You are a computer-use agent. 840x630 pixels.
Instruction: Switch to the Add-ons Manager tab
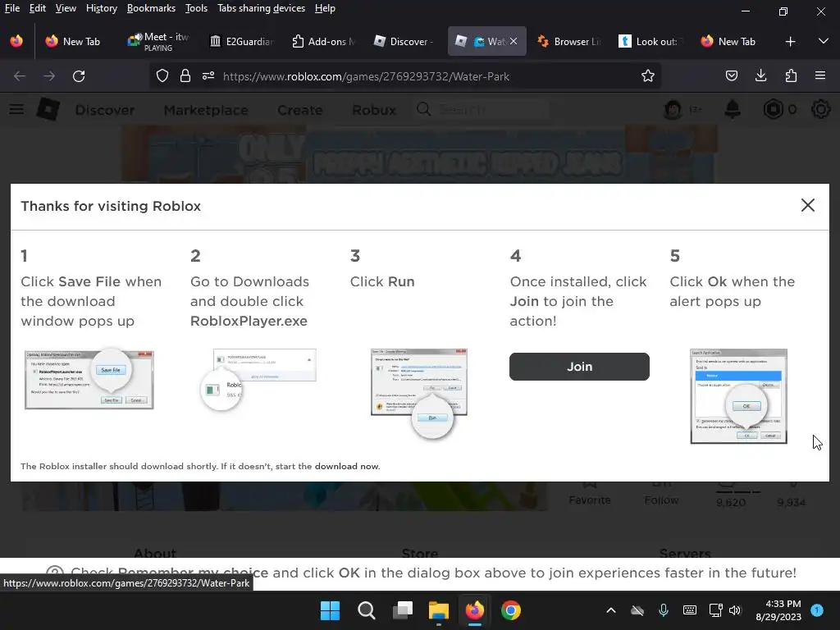point(323,41)
